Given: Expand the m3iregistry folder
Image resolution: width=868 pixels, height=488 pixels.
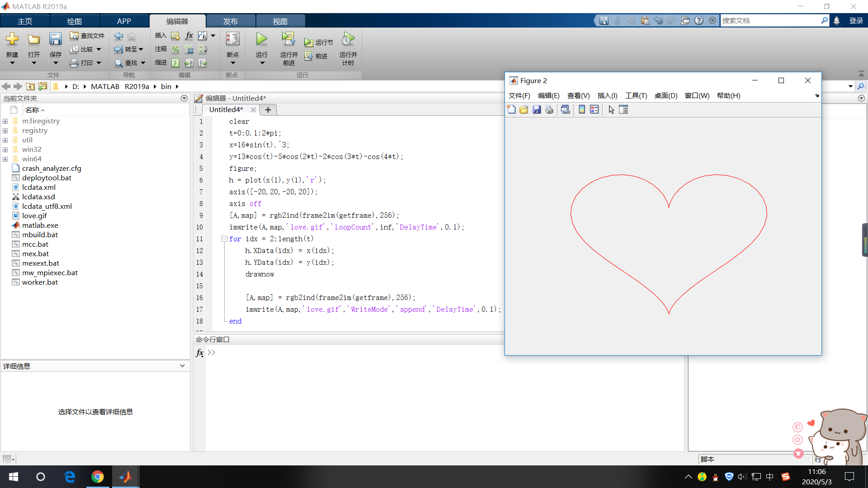Looking at the screenshot, I should tap(5, 121).
